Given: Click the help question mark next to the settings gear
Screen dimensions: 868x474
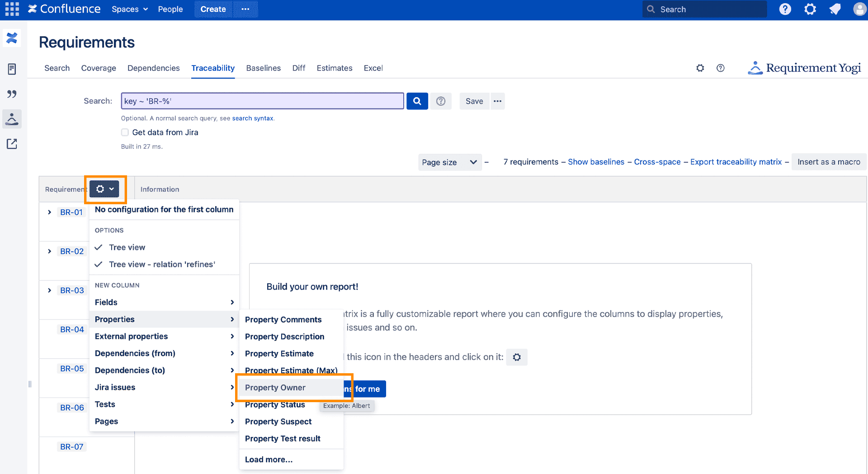Looking at the screenshot, I should click(x=720, y=68).
